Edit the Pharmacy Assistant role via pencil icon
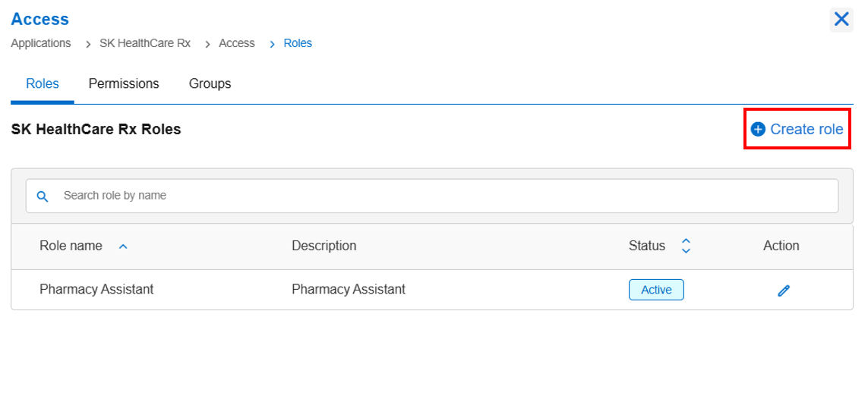 [783, 291]
